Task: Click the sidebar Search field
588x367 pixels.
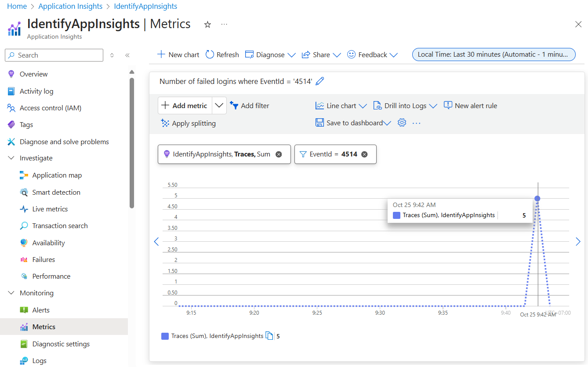Action: point(54,55)
